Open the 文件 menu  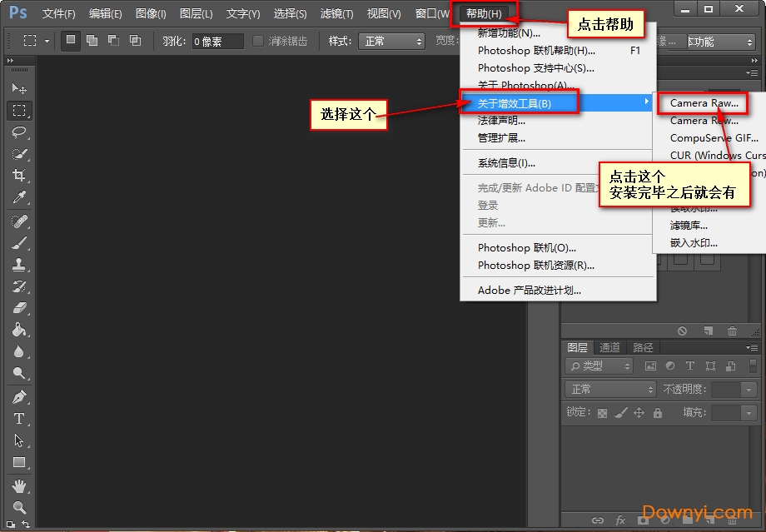tap(57, 13)
